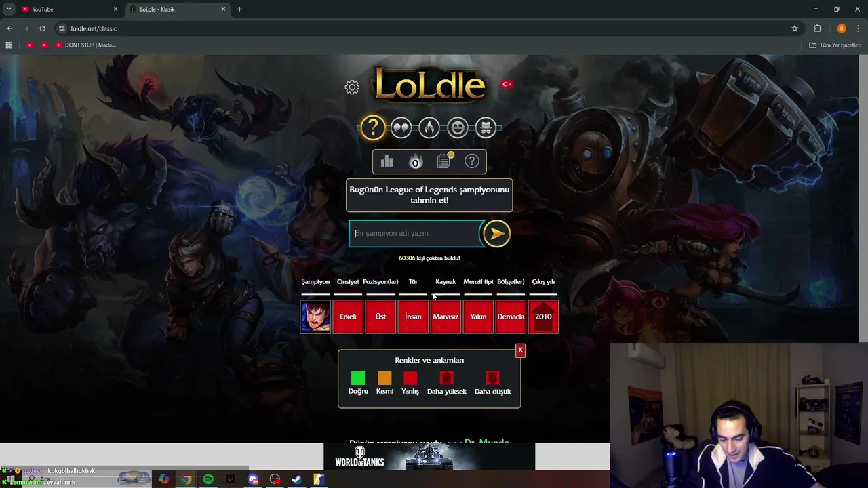Open the apps grid in bookmarks bar

coord(9,45)
